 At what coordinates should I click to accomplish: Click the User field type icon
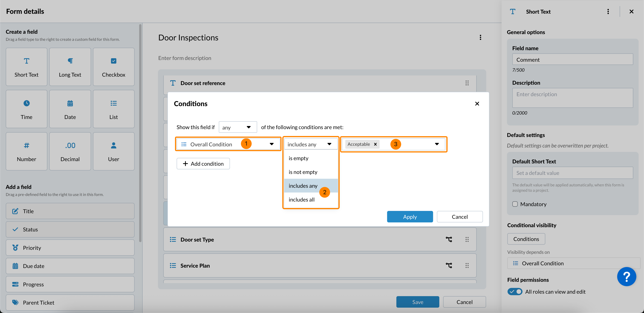113,145
